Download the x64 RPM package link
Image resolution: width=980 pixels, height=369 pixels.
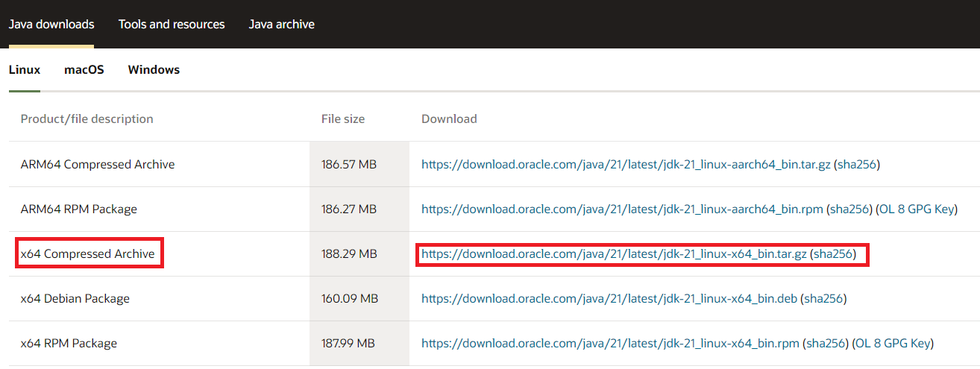[x=610, y=343]
